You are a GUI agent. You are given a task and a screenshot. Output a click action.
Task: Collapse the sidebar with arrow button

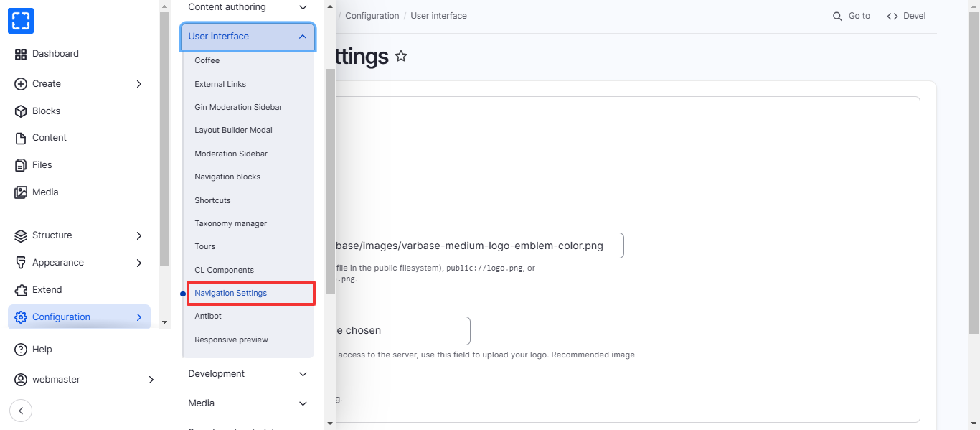pos(21,411)
